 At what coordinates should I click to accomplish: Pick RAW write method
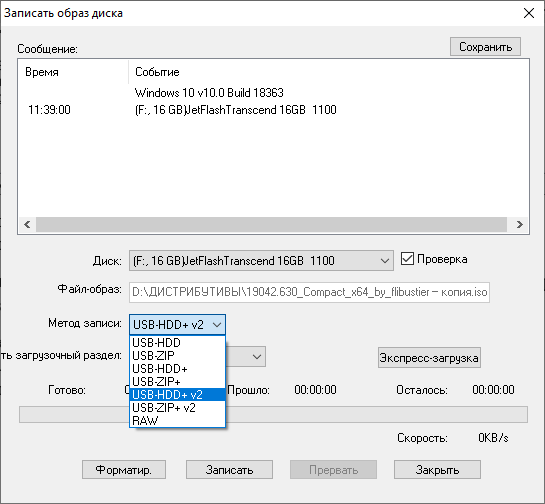tap(177, 421)
